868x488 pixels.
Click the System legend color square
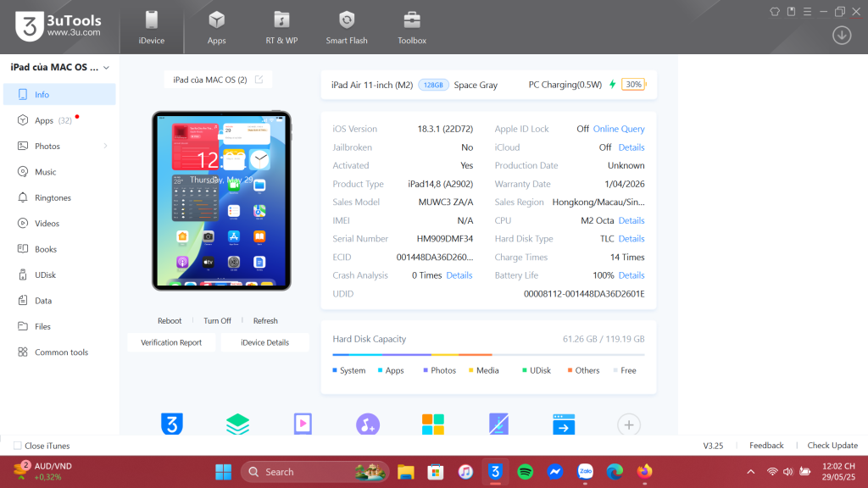tap(334, 370)
